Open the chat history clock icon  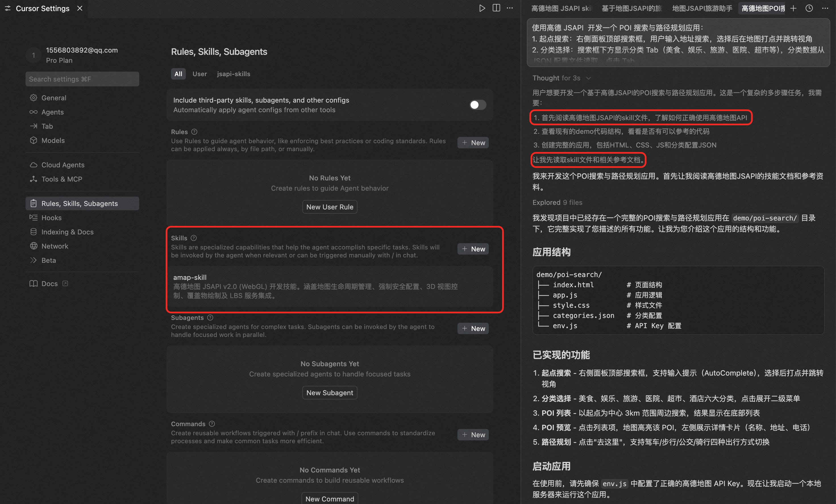tap(809, 9)
